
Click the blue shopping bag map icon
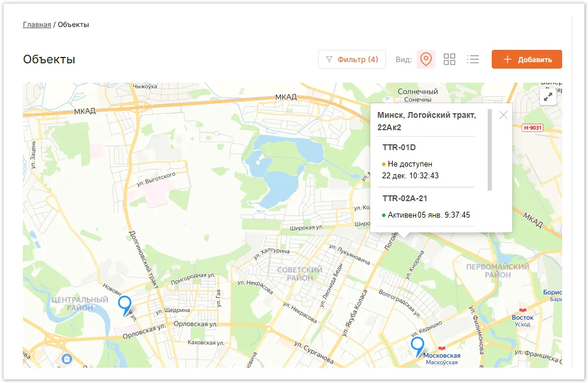(67, 359)
